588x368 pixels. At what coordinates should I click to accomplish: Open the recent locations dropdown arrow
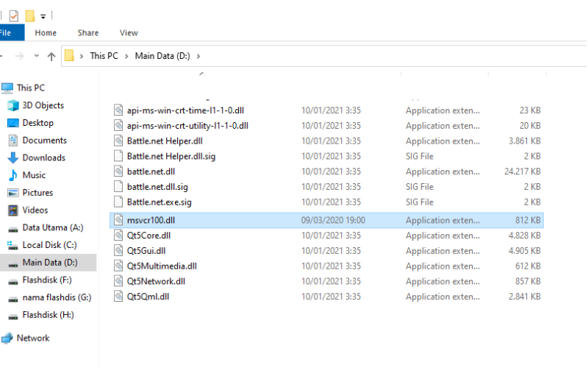tap(36, 56)
